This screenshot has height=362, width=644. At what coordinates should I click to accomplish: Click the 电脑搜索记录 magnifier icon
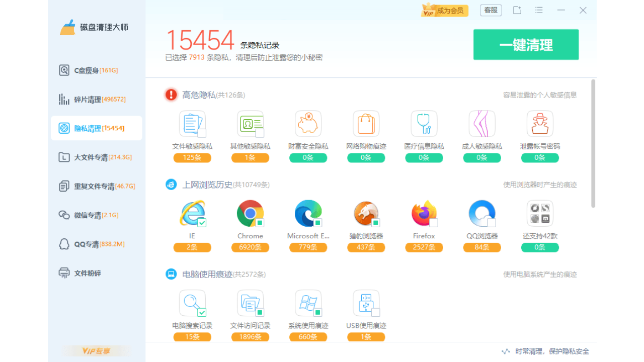192,303
